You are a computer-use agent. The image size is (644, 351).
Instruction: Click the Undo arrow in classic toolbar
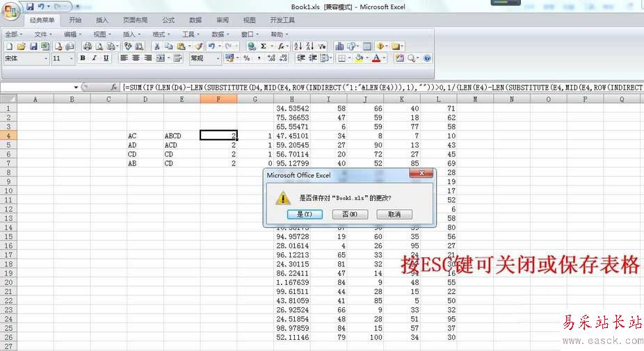(211, 47)
